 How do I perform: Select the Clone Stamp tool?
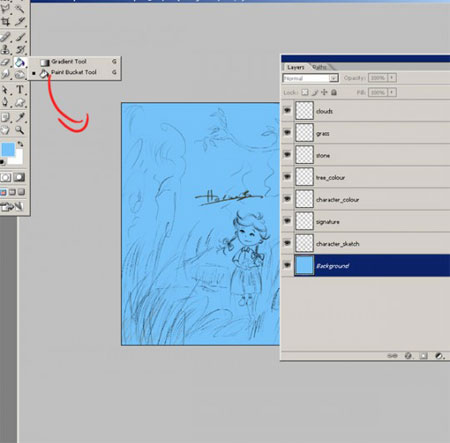6,50
